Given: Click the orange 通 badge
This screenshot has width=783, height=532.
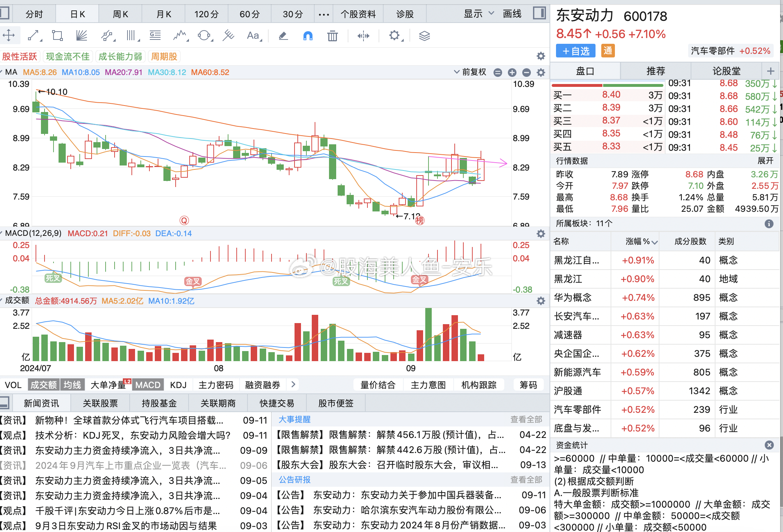Looking at the screenshot, I should point(608,51).
